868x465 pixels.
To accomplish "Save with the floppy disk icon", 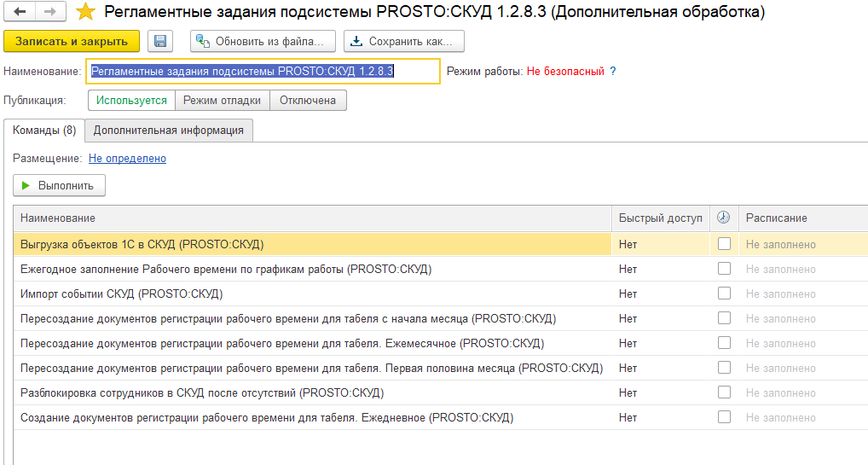I will [160, 41].
